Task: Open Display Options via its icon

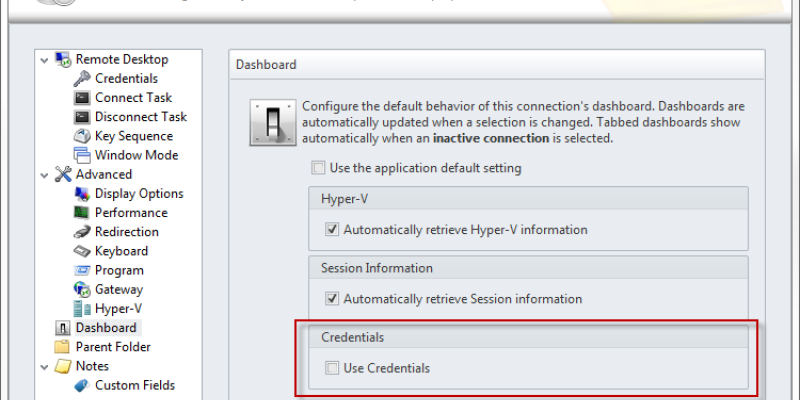Action: coord(82,194)
